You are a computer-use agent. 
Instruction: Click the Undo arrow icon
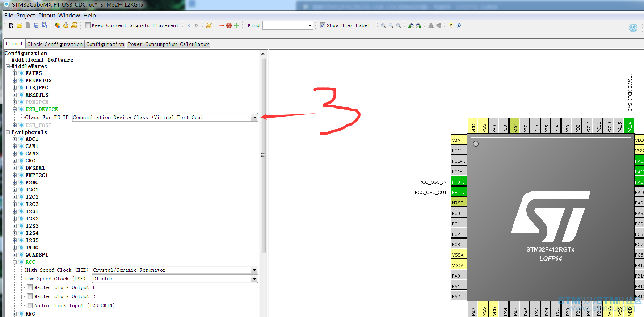click(189, 26)
